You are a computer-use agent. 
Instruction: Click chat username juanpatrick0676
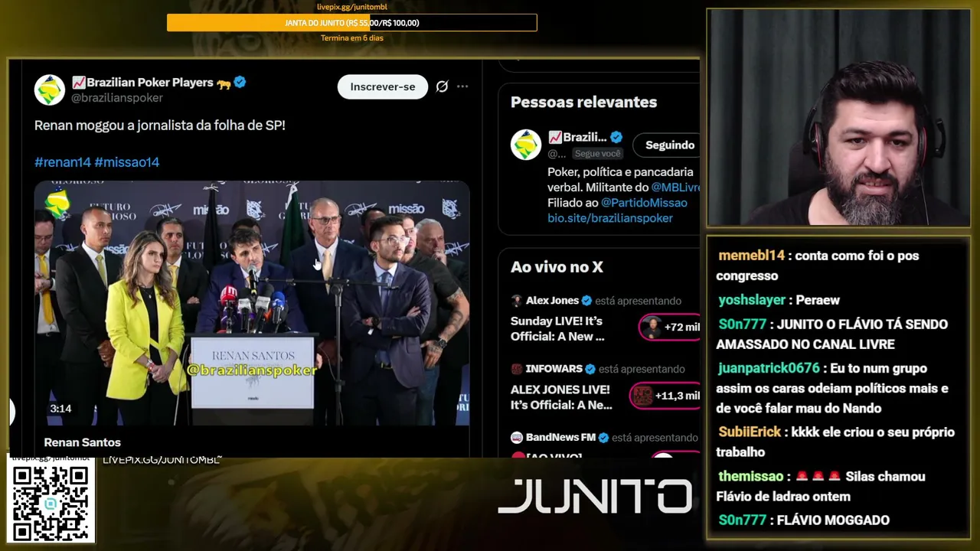pos(769,368)
